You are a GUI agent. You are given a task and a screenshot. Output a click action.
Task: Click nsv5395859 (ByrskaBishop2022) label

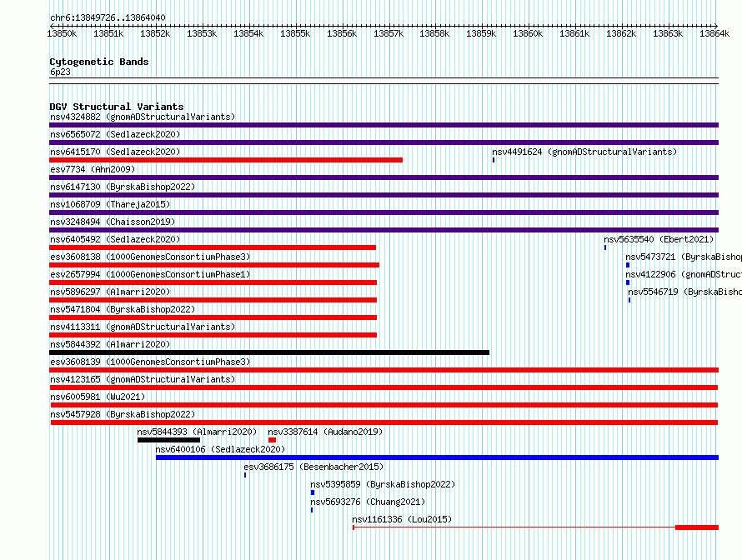coord(383,484)
